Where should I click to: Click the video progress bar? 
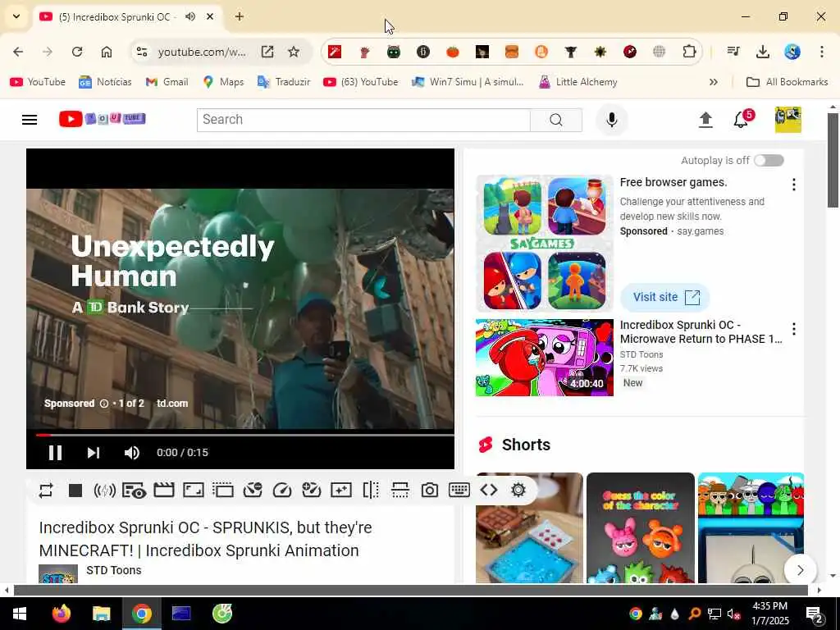pyautogui.click(x=244, y=435)
